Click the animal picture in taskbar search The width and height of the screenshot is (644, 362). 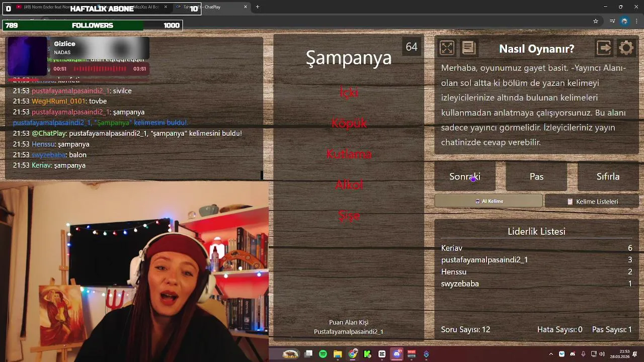click(290, 354)
